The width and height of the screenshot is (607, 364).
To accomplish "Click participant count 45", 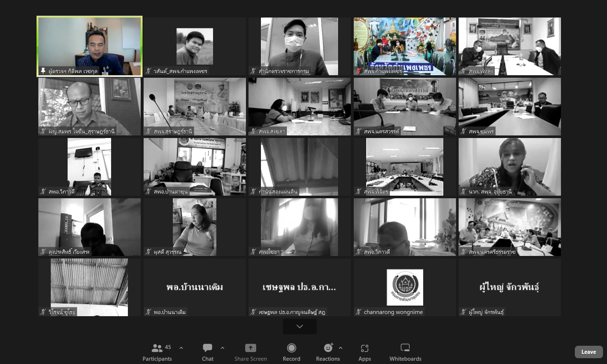I will pos(168,347).
